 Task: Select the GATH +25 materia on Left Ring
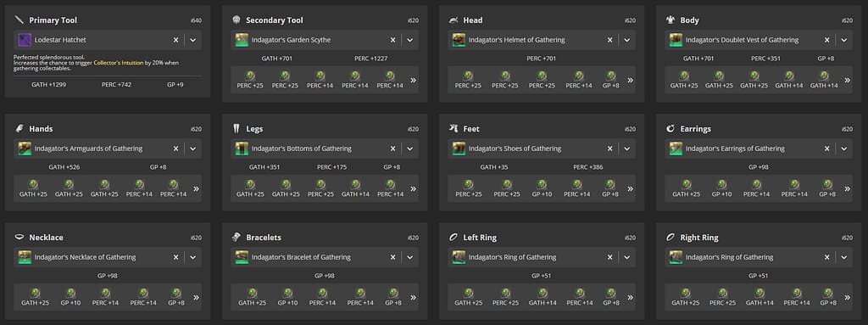469,297
